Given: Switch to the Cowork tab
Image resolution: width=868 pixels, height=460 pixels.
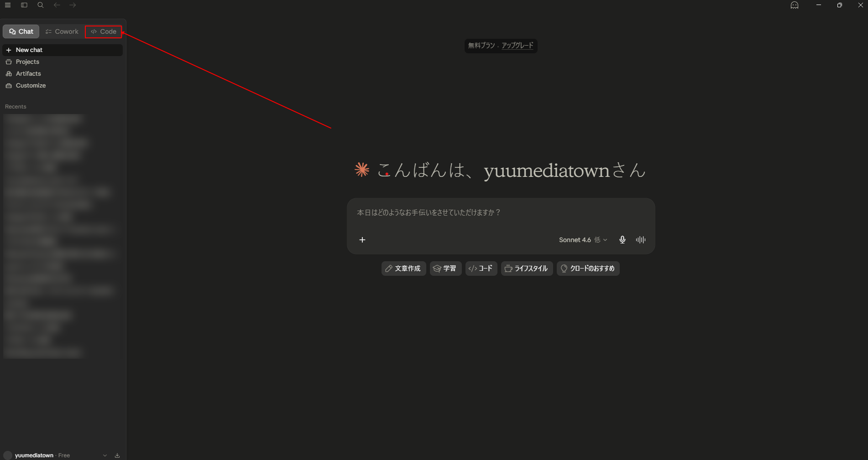Looking at the screenshot, I should tap(62, 31).
